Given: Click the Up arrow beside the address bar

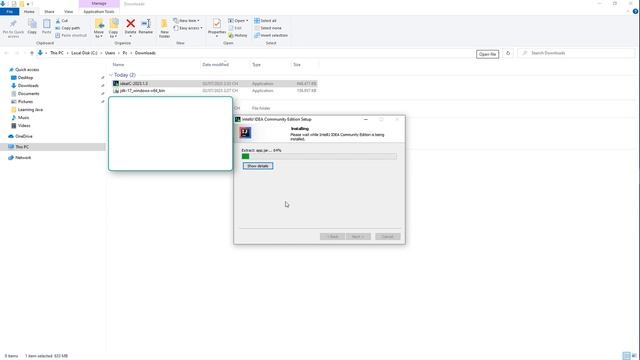Looking at the screenshot, I should [x=32, y=53].
